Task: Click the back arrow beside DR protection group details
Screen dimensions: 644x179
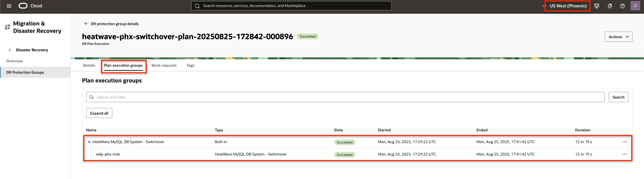Action: pyautogui.click(x=86, y=23)
